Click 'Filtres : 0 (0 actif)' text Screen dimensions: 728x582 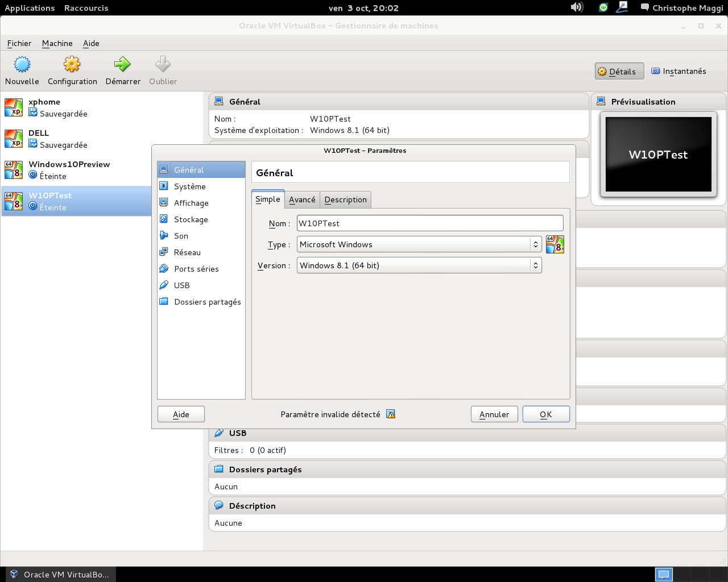click(x=250, y=450)
